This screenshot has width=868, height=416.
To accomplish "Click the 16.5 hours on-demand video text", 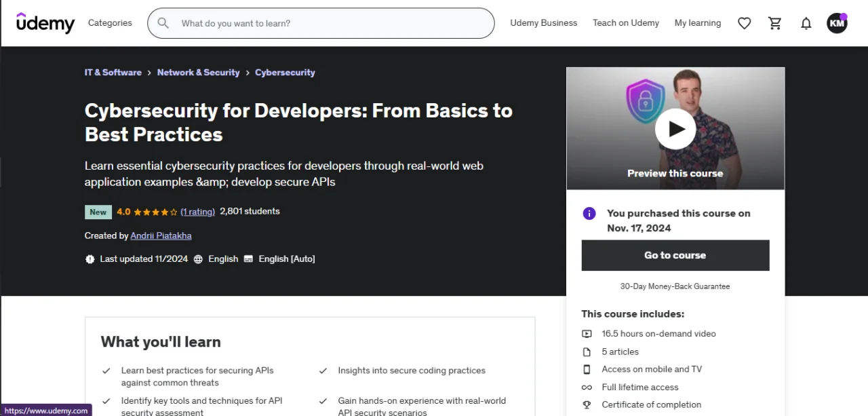I will tap(658, 334).
